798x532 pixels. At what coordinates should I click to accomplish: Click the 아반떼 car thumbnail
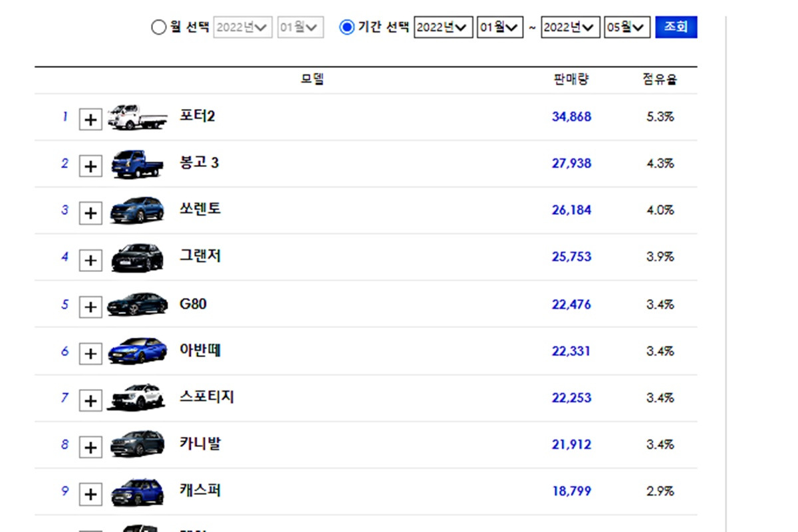coord(137,351)
